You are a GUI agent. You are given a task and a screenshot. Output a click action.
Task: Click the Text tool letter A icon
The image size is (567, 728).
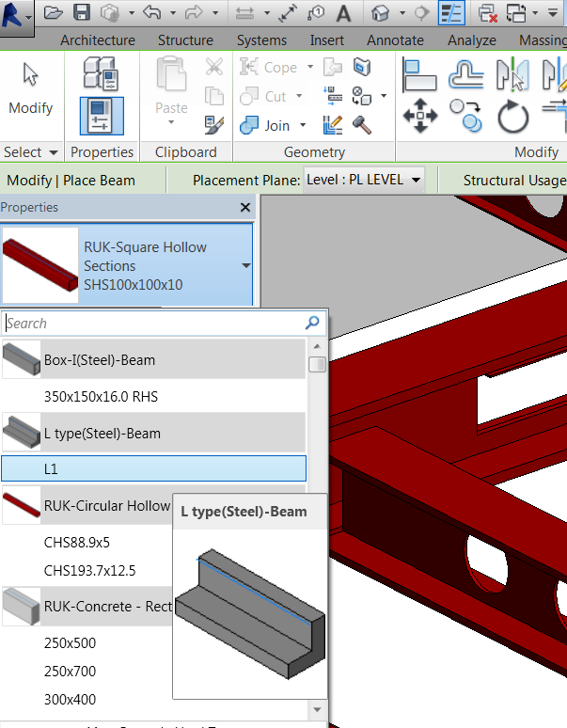[x=343, y=13]
